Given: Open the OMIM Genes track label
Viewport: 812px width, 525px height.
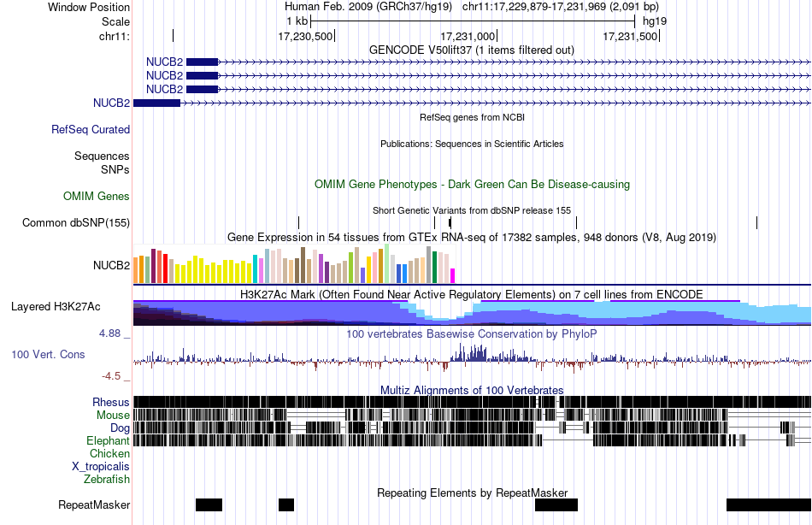Looking at the screenshot, I should point(97,197).
